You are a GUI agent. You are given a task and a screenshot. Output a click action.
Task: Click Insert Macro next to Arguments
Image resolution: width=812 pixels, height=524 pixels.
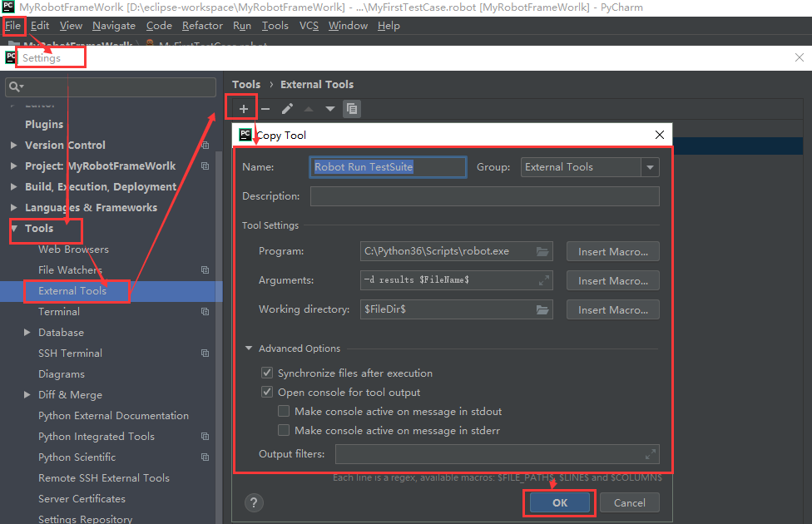[x=612, y=280]
